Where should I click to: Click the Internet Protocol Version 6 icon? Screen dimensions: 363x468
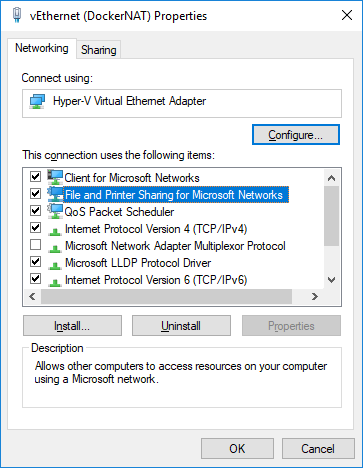[x=55, y=281]
